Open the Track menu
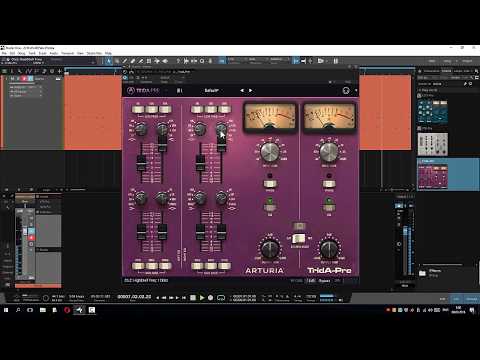The width and height of the screenshot is (480, 360). point(32,53)
